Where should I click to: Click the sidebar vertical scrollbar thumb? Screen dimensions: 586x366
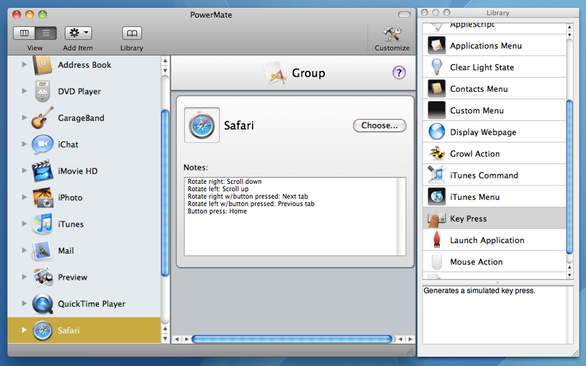[165, 193]
